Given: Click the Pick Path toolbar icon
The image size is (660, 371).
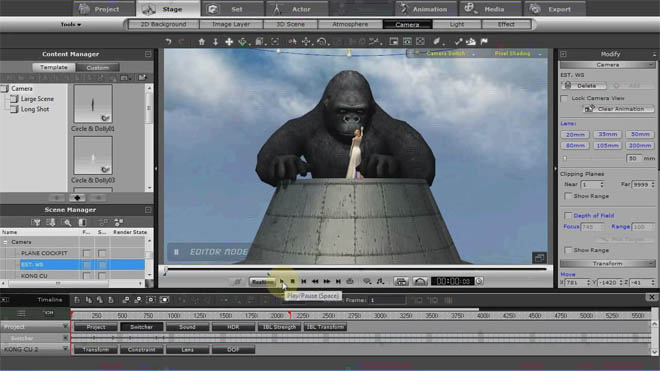Looking at the screenshot, I should [x=374, y=41].
